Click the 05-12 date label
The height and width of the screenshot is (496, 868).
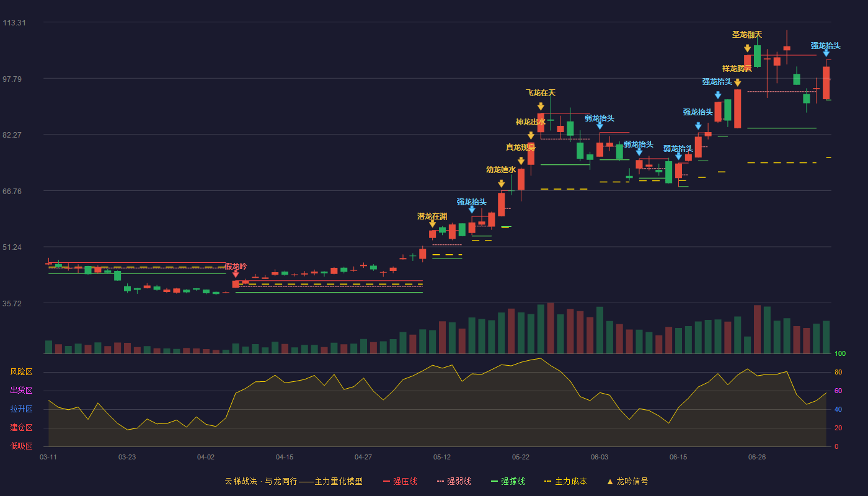tap(442, 457)
